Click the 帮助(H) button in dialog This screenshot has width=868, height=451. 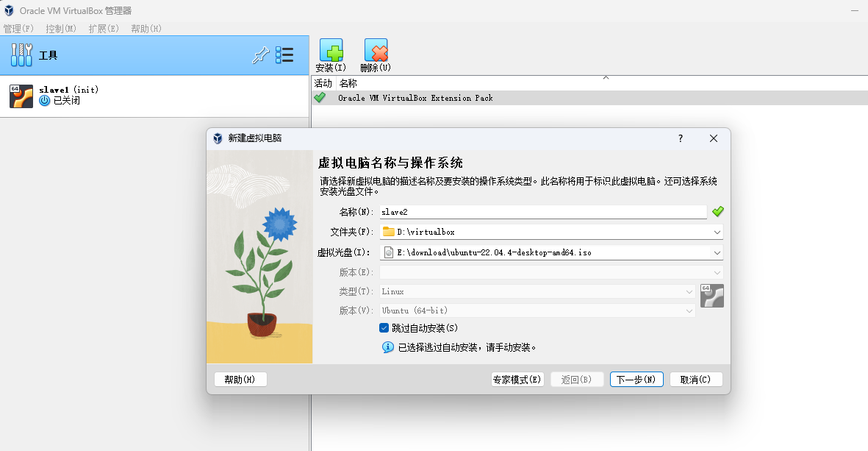point(240,380)
